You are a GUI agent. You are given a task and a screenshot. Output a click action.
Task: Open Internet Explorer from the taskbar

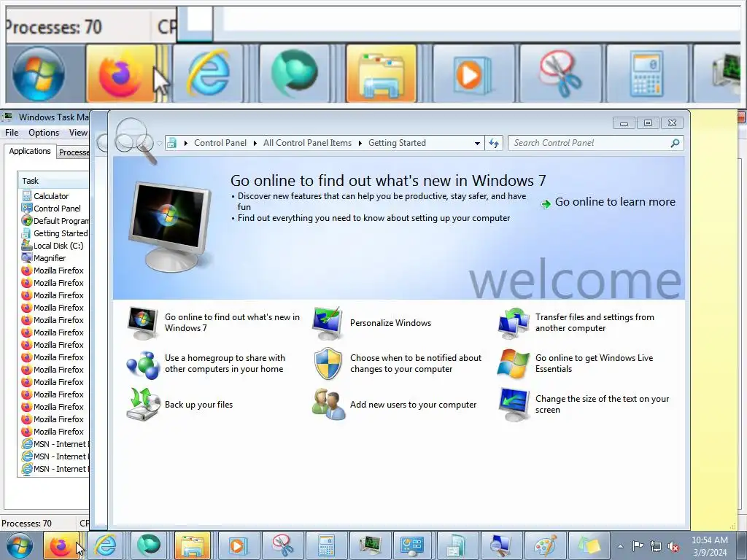(x=105, y=545)
